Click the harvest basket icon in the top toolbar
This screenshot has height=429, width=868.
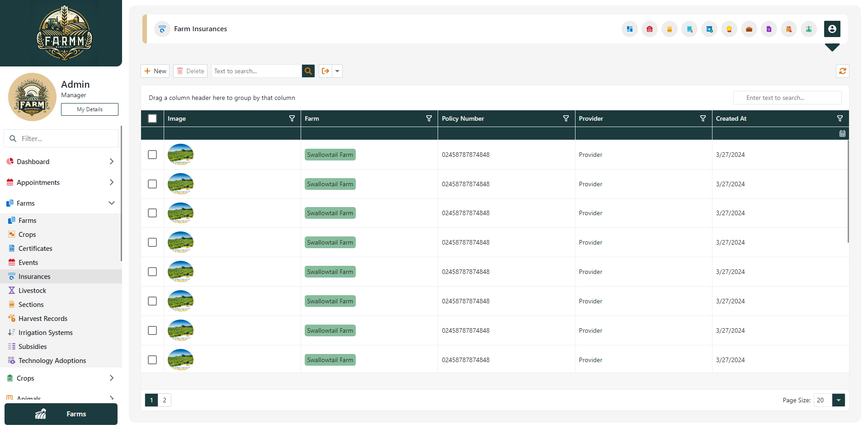coord(789,29)
